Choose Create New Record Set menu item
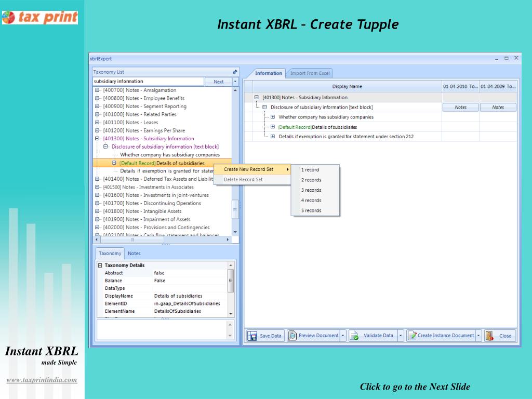This screenshot has height=399, width=532. tap(252, 169)
